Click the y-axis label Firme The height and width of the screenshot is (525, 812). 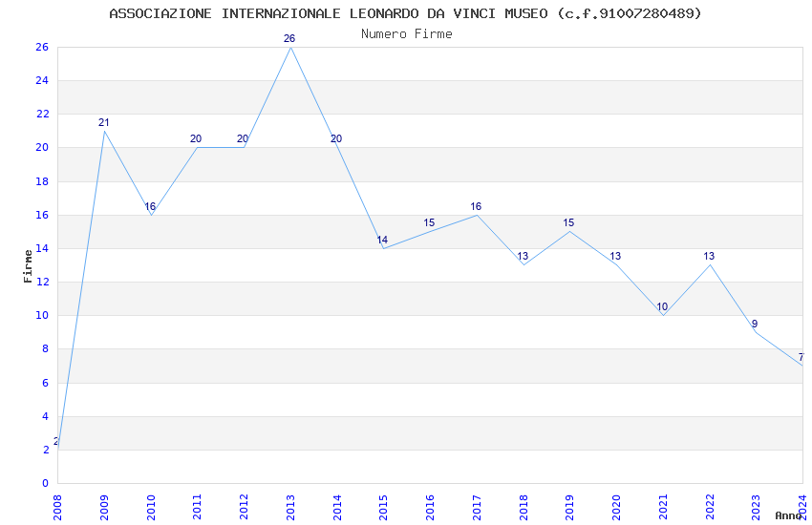[x=28, y=266]
